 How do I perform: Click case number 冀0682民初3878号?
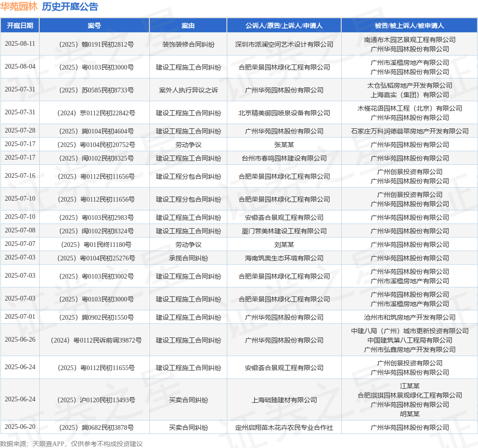pos(96,427)
